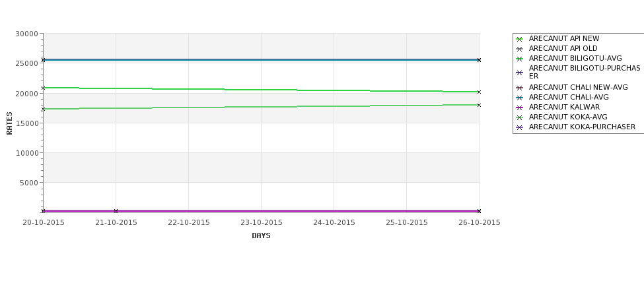Click the ARECANUT KOKA-PURCHASER legend marker

520,127
